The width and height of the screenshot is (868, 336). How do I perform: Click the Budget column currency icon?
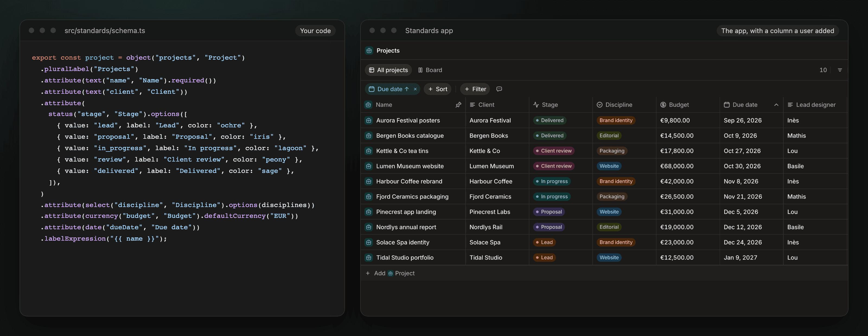(x=663, y=105)
